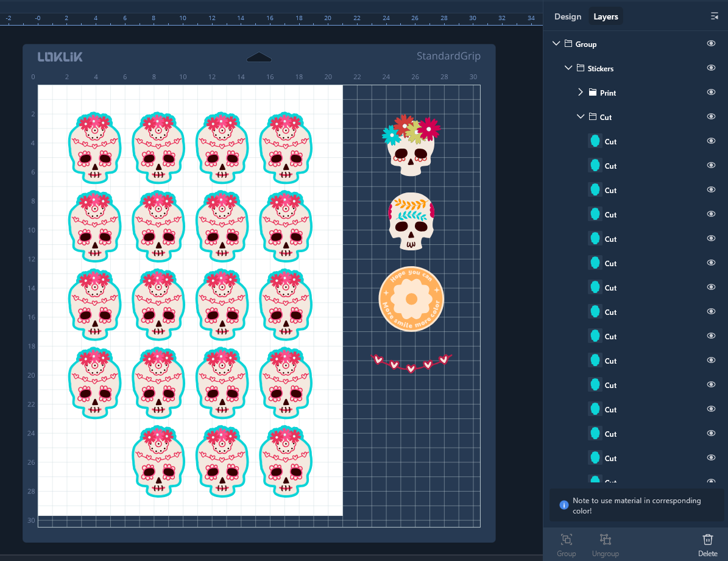Select the first Cut layer in list
Viewport: 728px width, 561px height.
point(610,141)
